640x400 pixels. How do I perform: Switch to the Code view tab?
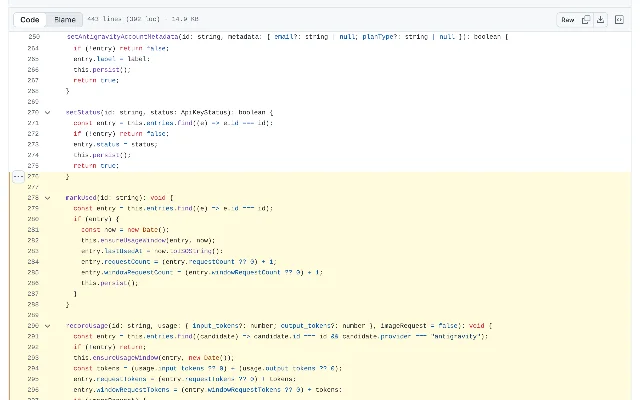(30, 20)
